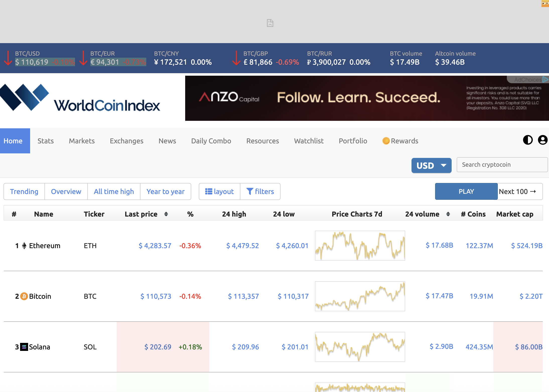
Task: Open the USD currency dropdown
Action: (x=431, y=165)
